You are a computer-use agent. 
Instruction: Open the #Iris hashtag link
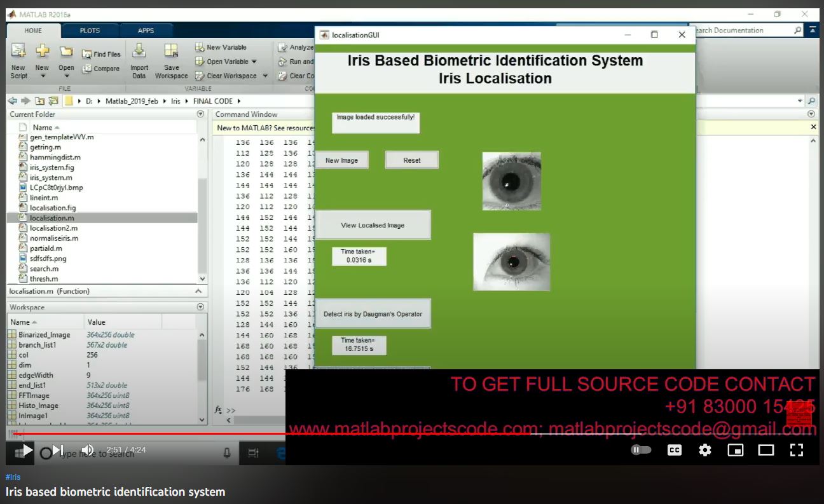[13, 477]
